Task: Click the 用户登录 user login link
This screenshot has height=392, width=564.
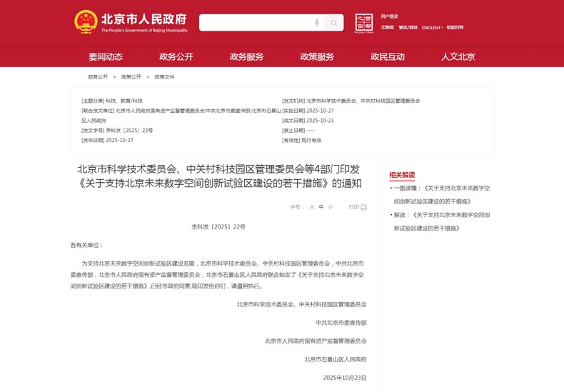Action: click(389, 16)
